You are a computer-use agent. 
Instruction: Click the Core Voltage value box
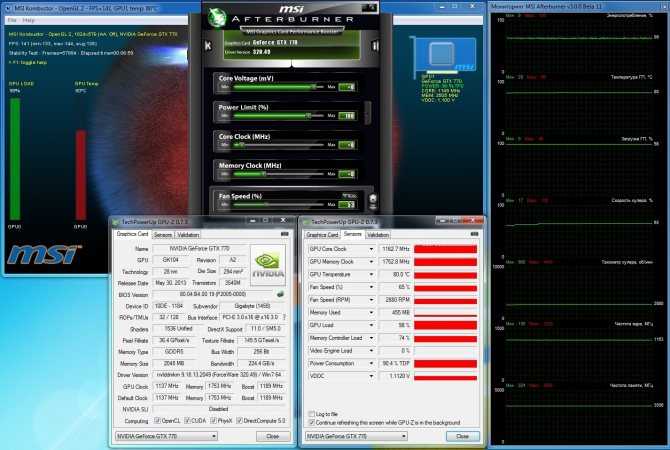point(347,87)
